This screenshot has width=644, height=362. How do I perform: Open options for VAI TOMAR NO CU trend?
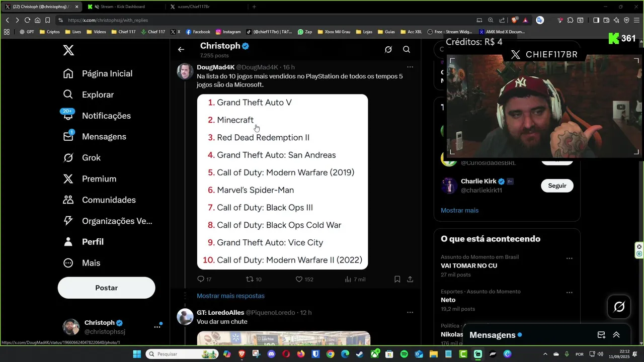(x=570, y=258)
